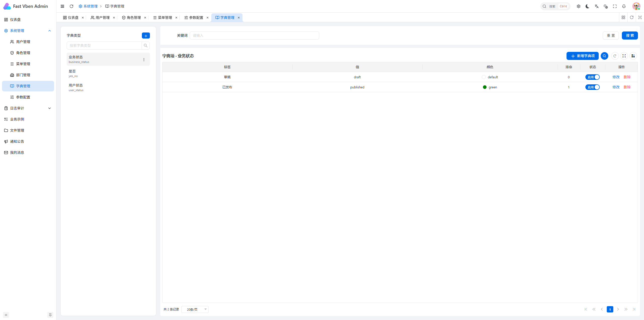Click the 重置 button
Image resolution: width=644 pixels, height=320 pixels.
coord(611,35)
